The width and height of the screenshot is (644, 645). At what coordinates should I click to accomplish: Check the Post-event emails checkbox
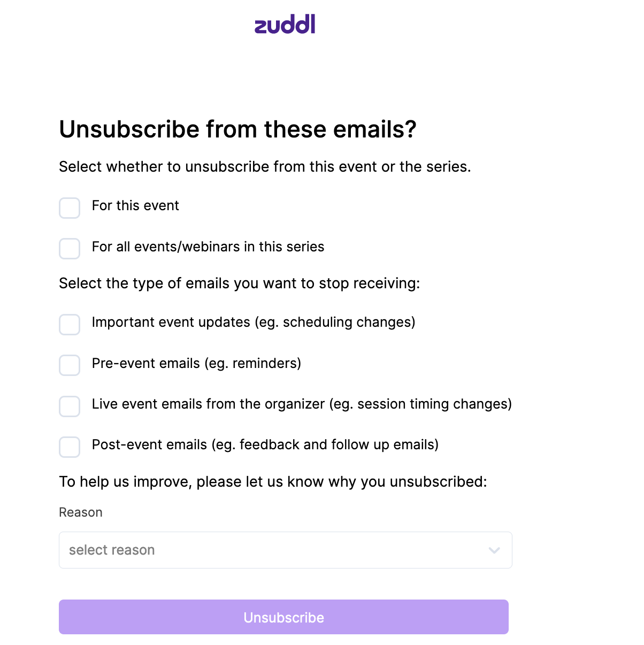(70, 447)
